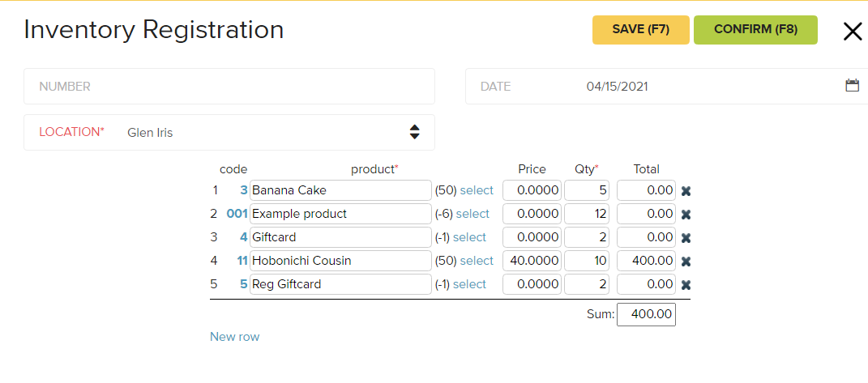Viewport: 868px width, 383px height.
Task: Remove the Banana Cake row
Action: (686, 191)
